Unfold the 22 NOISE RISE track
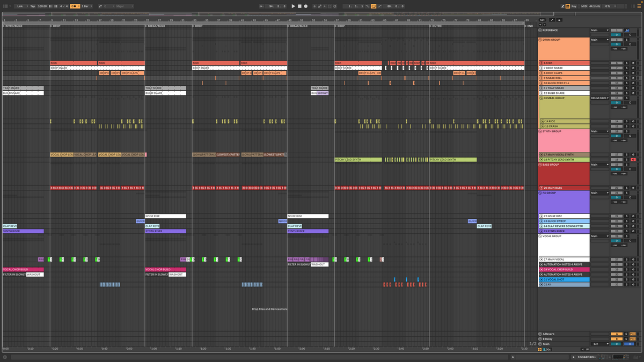Image resolution: width=644 pixels, height=362 pixels. click(x=542, y=216)
